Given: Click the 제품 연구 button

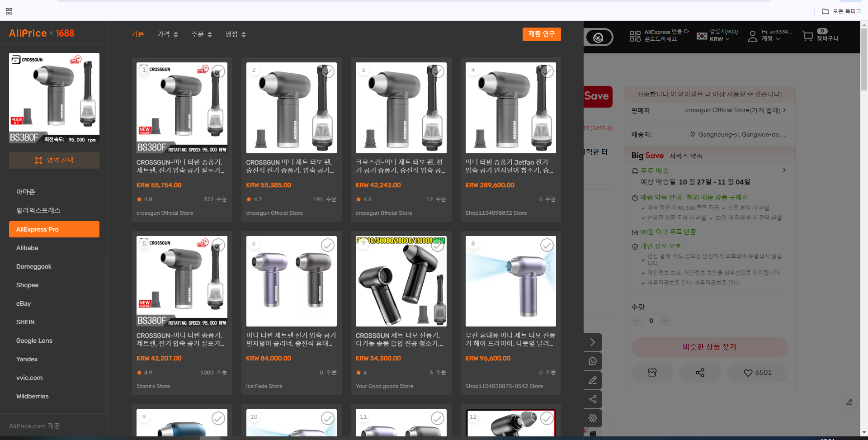Looking at the screenshot, I should click(x=542, y=34).
